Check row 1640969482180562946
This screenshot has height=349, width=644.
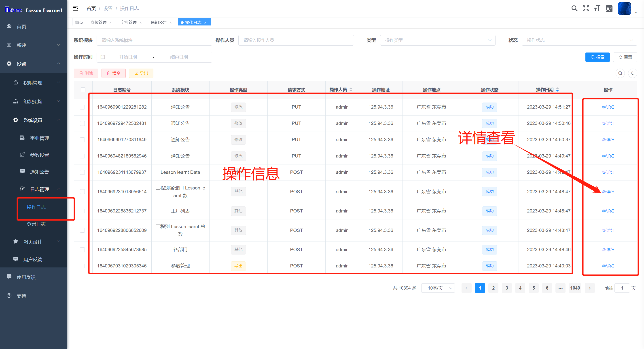coord(82,156)
